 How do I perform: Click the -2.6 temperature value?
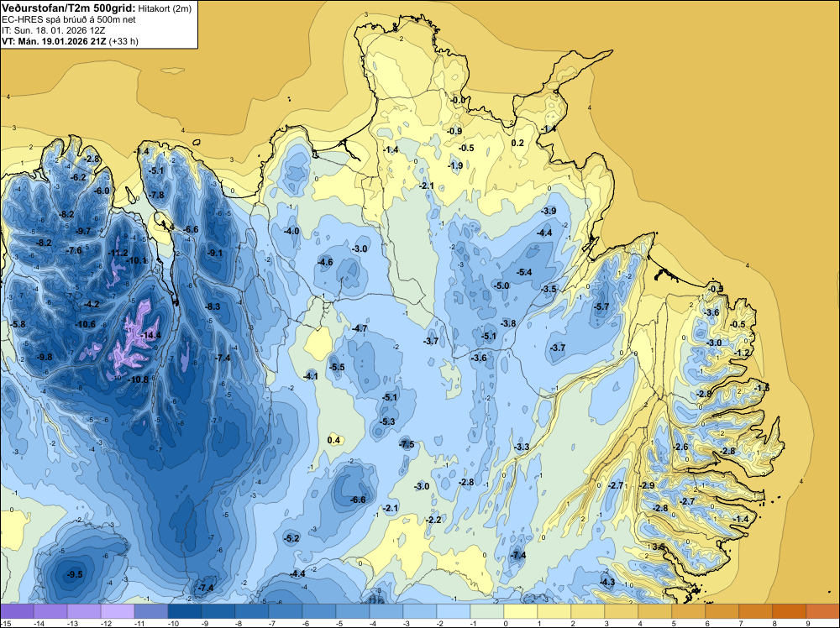click(680, 447)
